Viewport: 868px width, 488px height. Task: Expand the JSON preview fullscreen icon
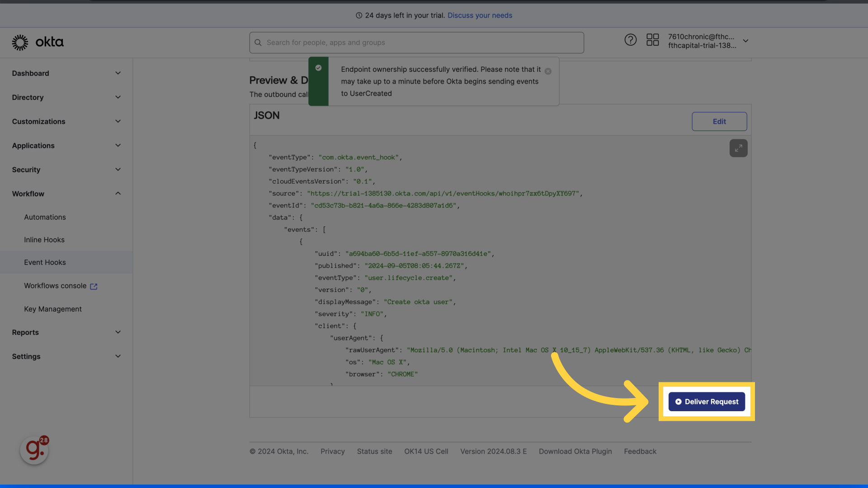pos(738,148)
